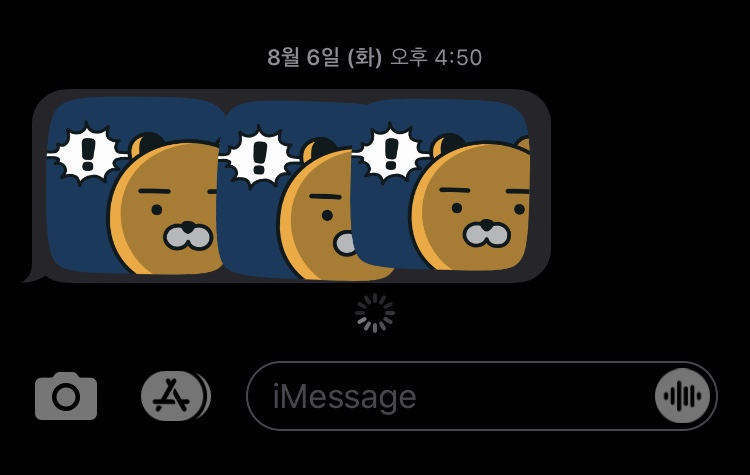The height and width of the screenshot is (475, 750).
Task: Open the camera to take a photo
Action: [66, 396]
